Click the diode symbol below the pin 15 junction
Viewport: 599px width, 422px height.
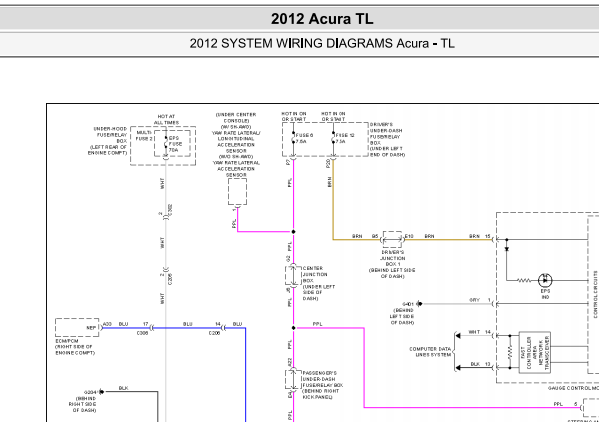[507, 249]
